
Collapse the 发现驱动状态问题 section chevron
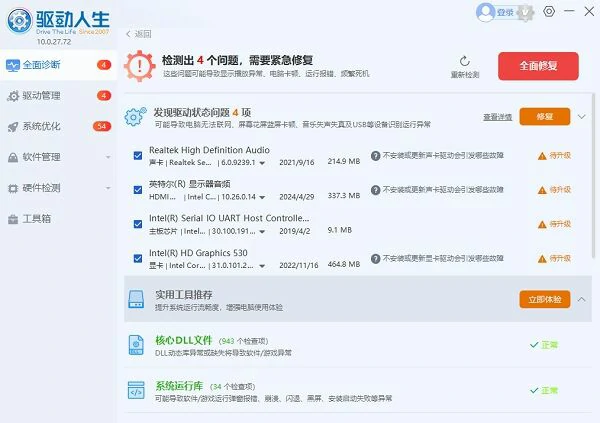582,116
